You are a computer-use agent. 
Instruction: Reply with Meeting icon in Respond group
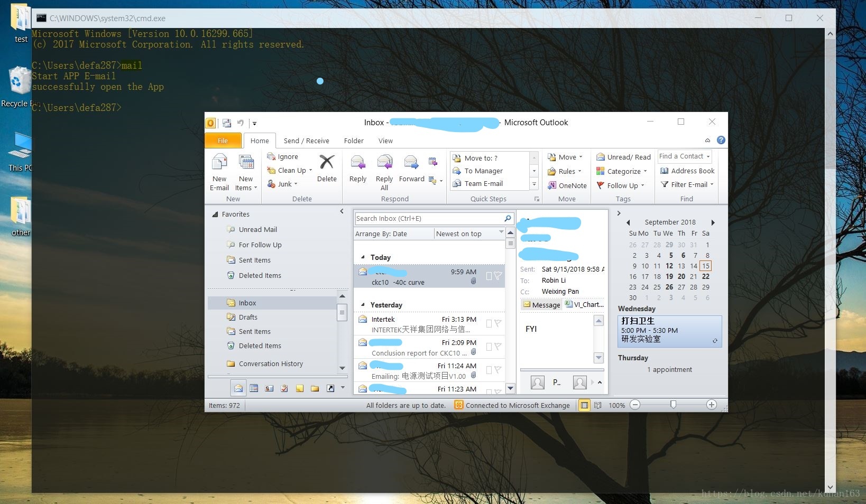pyautogui.click(x=433, y=162)
